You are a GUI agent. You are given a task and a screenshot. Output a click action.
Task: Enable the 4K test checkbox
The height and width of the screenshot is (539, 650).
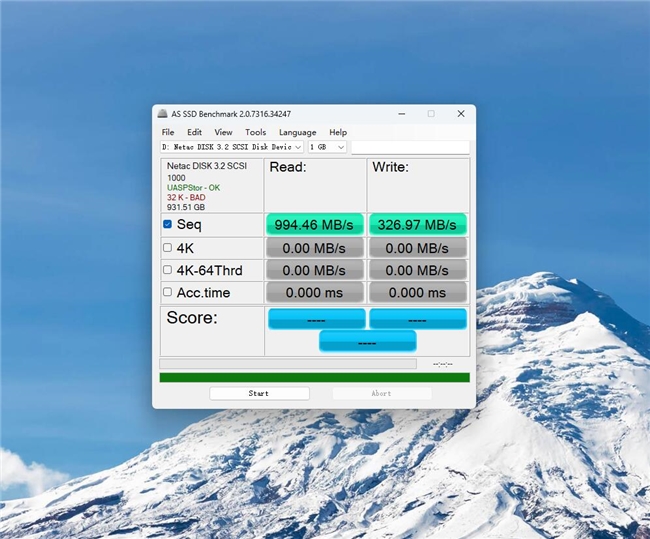[168, 247]
